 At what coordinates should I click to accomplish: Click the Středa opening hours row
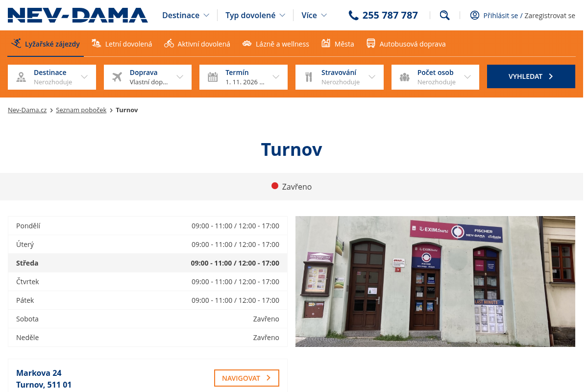pyautogui.click(x=147, y=263)
